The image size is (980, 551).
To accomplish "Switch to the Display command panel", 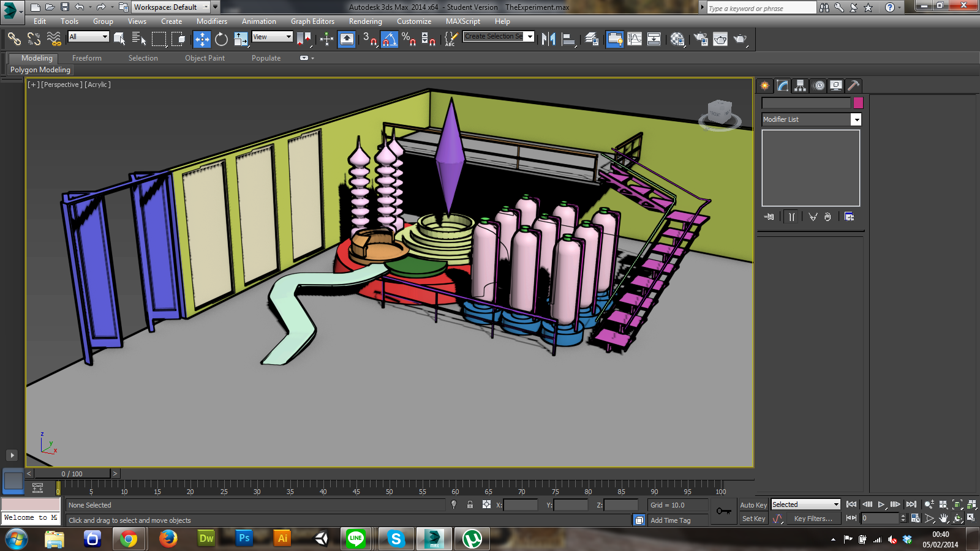I will point(836,86).
